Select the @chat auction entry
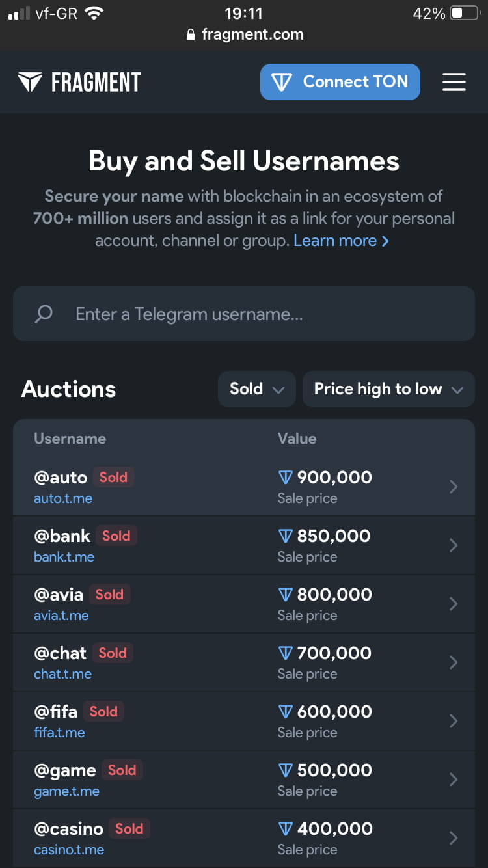This screenshot has width=488, height=868. click(x=60, y=653)
